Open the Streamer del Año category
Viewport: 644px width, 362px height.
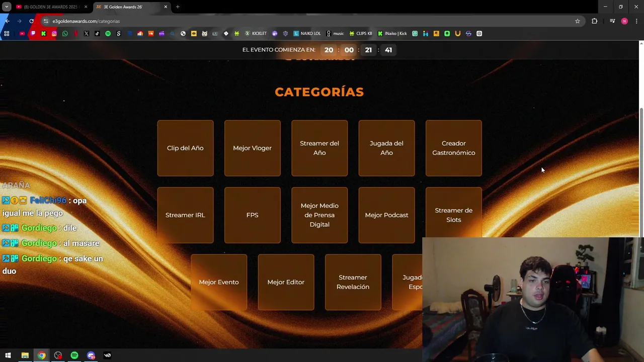[x=319, y=148]
